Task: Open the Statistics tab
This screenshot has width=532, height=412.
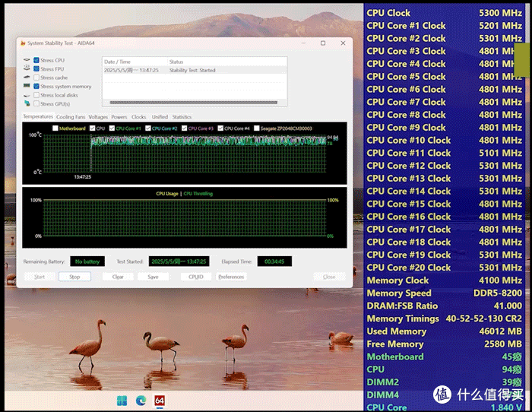Action: point(182,117)
